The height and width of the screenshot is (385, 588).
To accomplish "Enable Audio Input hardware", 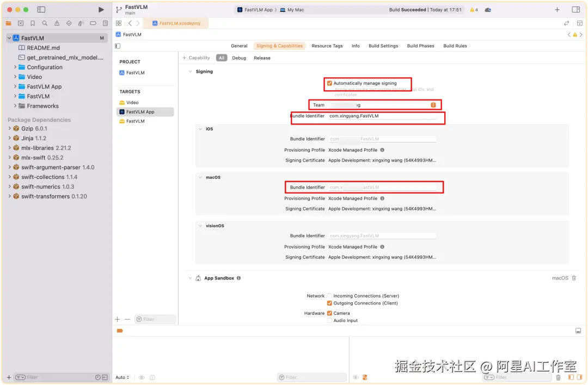I will pos(329,321).
